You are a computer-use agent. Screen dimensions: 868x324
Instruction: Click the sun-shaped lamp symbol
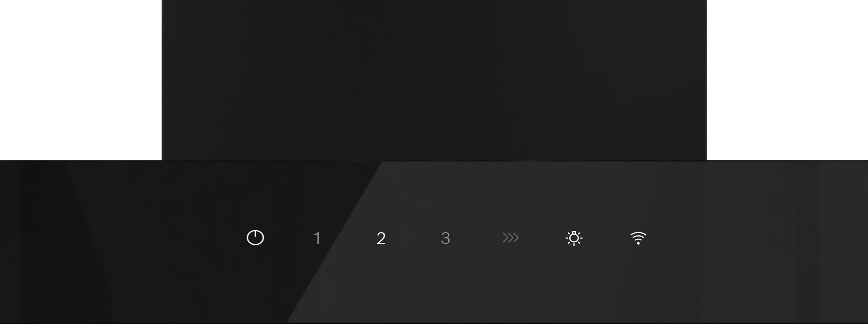[x=574, y=238]
